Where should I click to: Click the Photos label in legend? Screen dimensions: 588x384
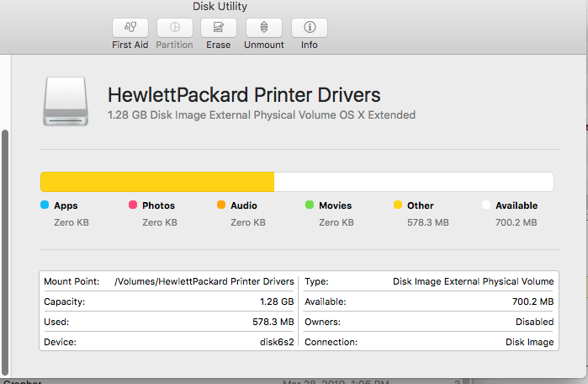(x=158, y=205)
